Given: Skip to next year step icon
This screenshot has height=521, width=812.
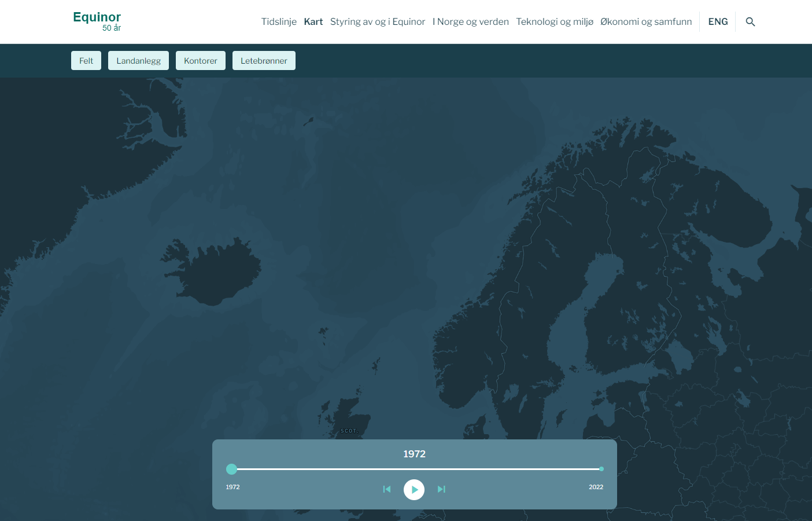Looking at the screenshot, I should coord(441,489).
